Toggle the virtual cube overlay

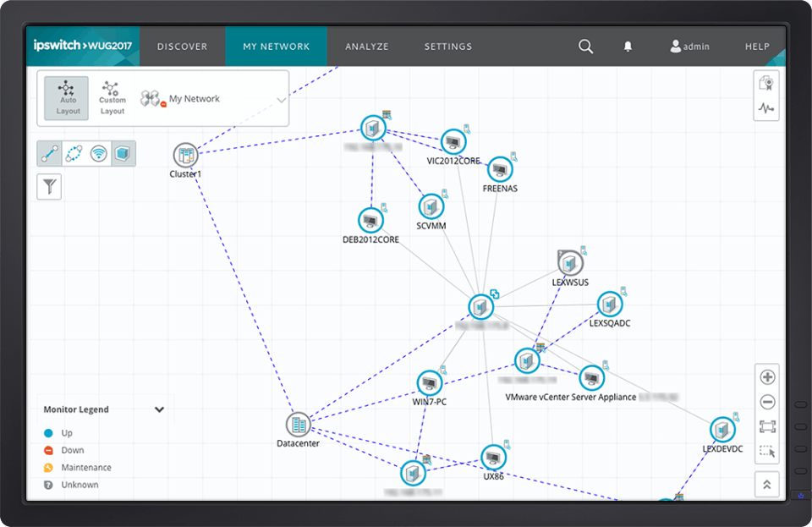click(x=123, y=153)
